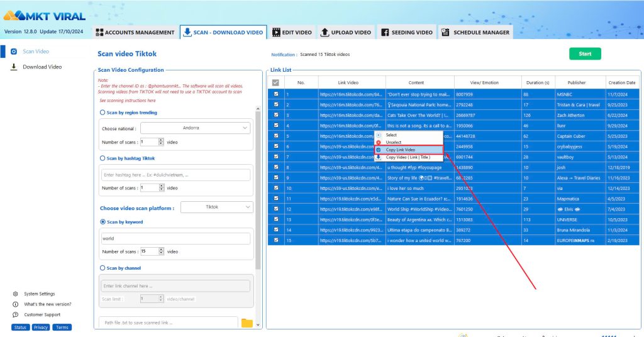Select Scan by region trending radio

pos(103,113)
